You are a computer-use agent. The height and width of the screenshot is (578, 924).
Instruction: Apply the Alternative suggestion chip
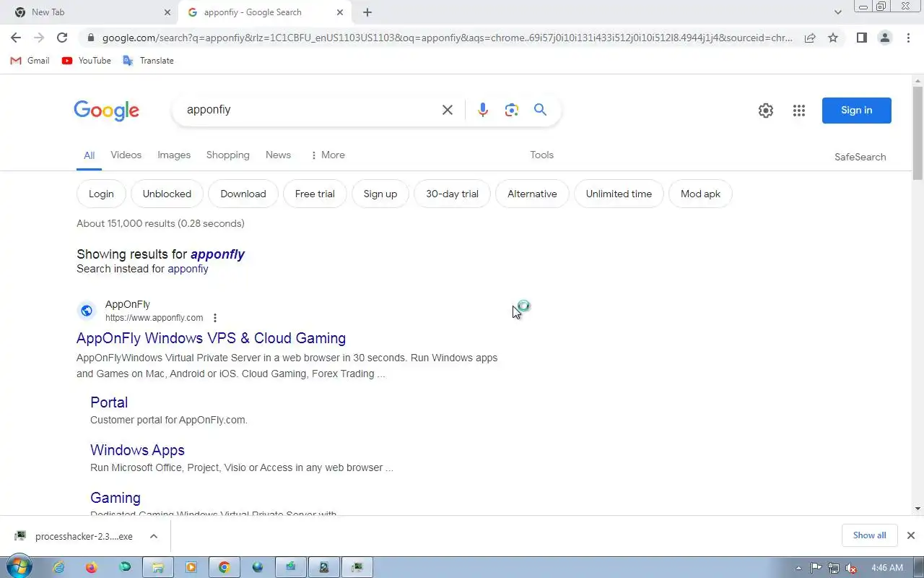[x=532, y=194]
